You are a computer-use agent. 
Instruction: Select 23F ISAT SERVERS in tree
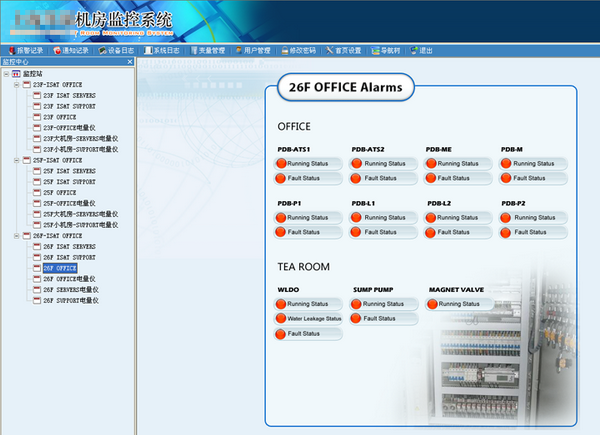[69, 95]
